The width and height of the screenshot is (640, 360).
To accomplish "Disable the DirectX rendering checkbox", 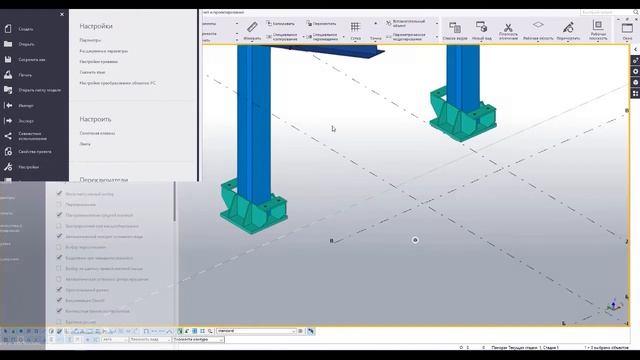I will (x=59, y=300).
